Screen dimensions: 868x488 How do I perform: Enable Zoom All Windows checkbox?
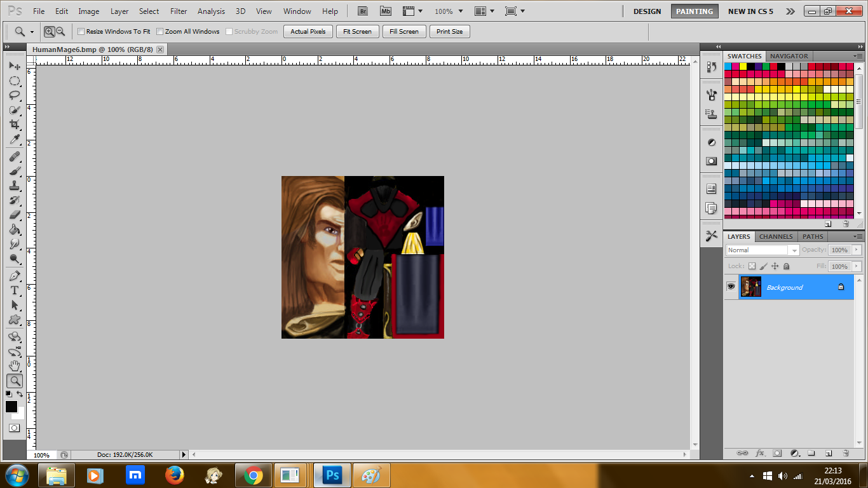pyautogui.click(x=160, y=32)
